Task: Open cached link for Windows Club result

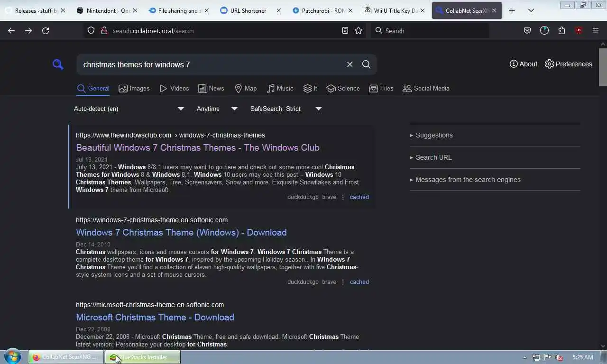Action: tap(359, 197)
